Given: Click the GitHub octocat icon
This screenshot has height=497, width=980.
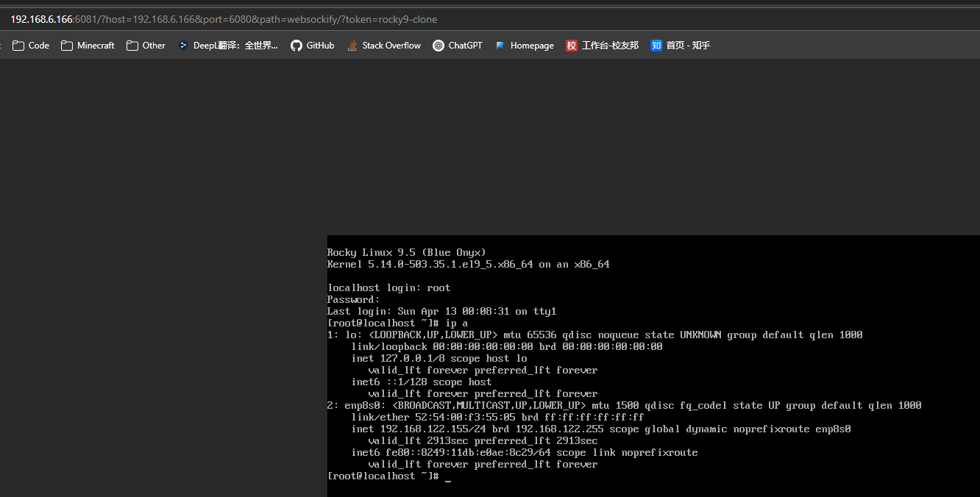Looking at the screenshot, I should coord(297,46).
